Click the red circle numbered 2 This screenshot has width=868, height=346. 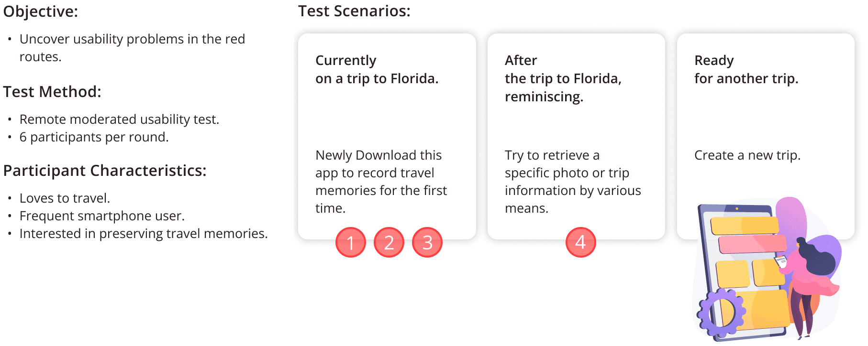point(389,242)
